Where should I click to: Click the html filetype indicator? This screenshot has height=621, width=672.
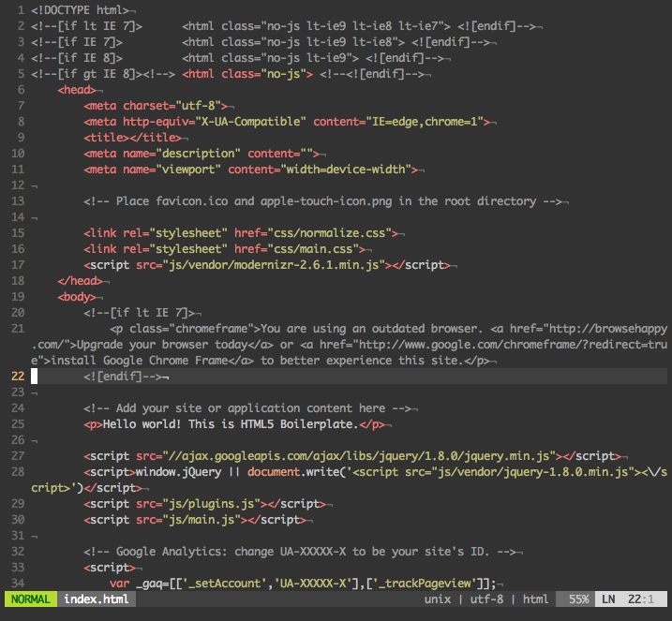[535, 599]
